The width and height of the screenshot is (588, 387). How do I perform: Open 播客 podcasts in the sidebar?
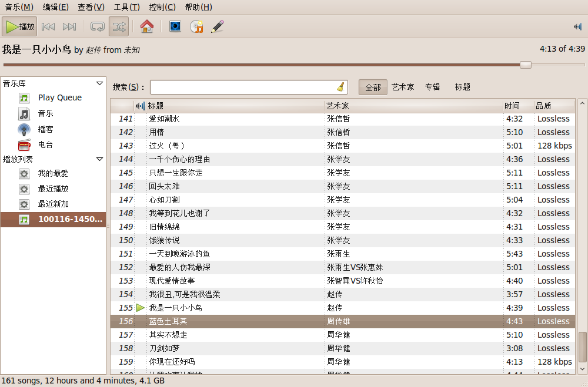pos(54,129)
